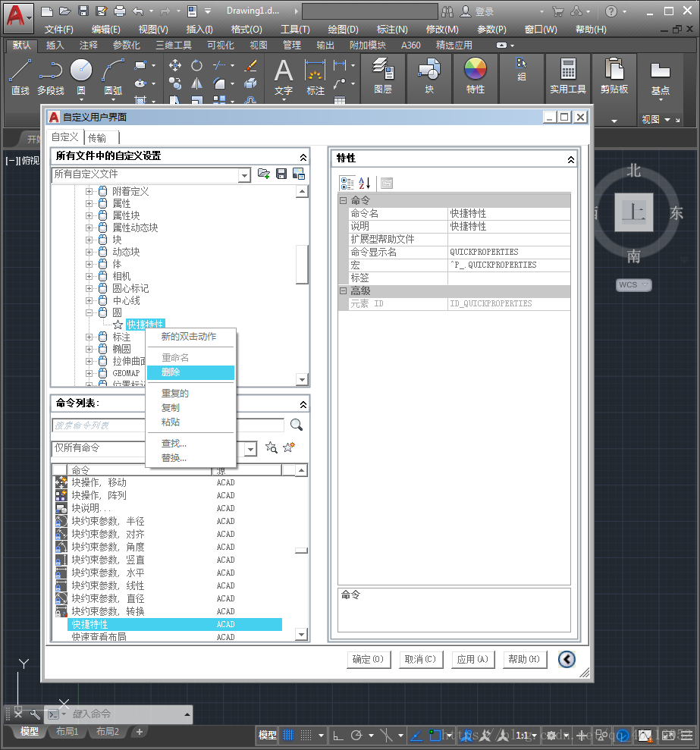The height and width of the screenshot is (750, 700).
Task: Choose 删除 from the context menu
Action: pyautogui.click(x=190, y=372)
